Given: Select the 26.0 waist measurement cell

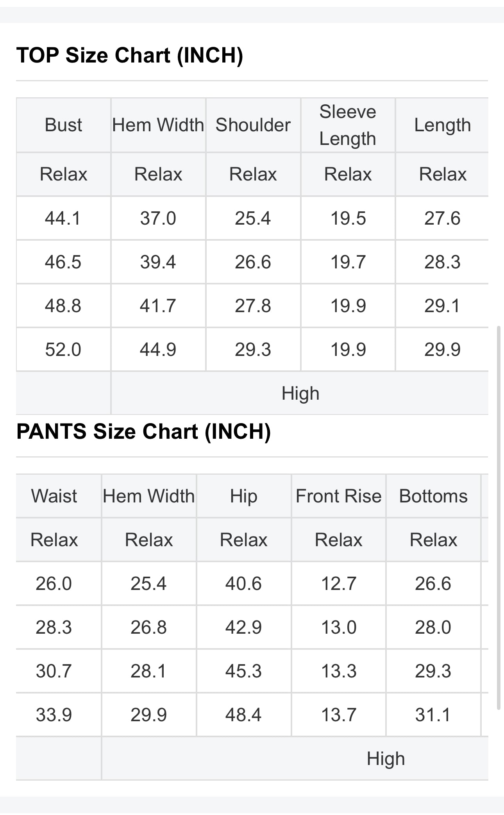Looking at the screenshot, I should click(x=54, y=584).
